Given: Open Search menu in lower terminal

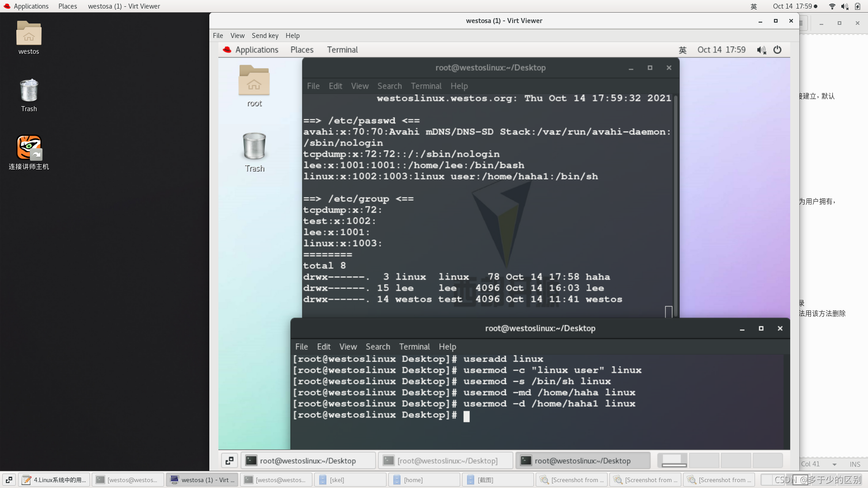Looking at the screenshot, I should pyautogui.click(x=377, y=347).
